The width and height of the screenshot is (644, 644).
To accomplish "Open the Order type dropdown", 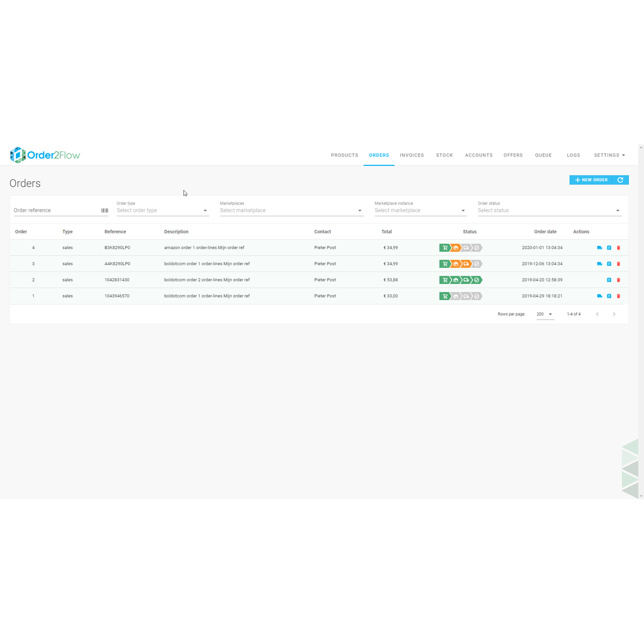I will [163, 210].
